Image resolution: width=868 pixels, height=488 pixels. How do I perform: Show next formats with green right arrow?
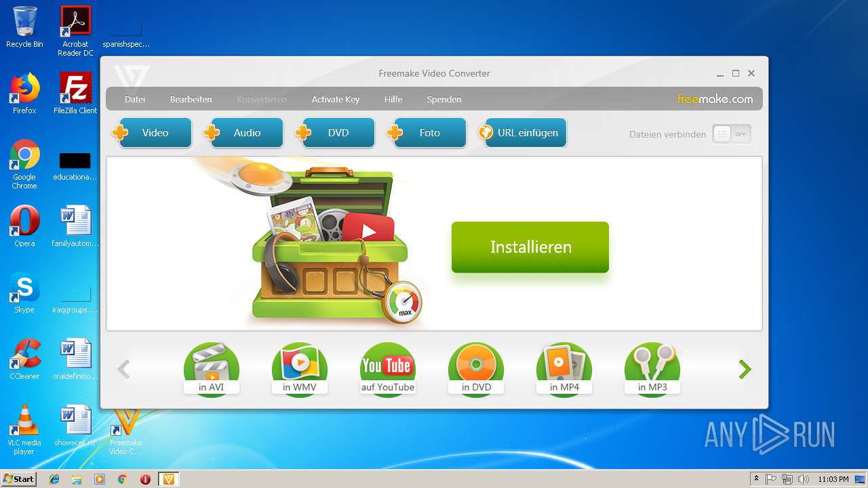pos(745,369)
